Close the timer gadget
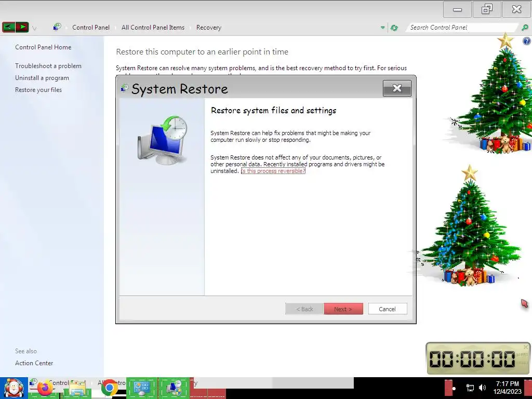 click(x=526, y=347)
